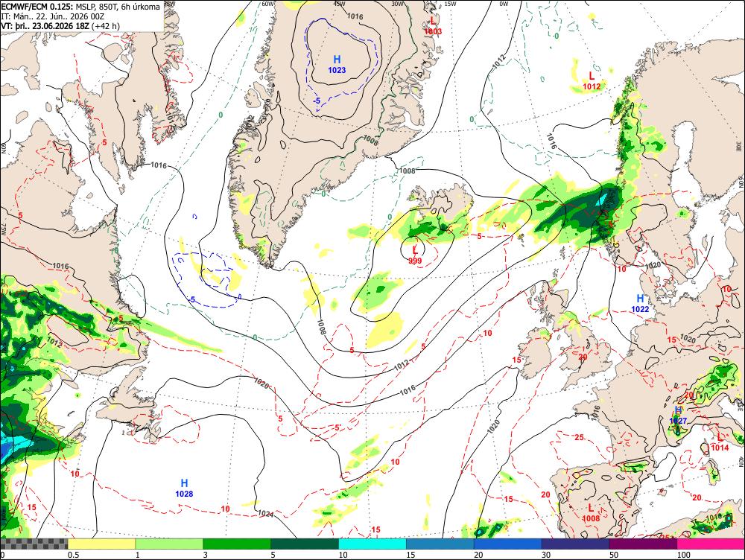Click the 1028 high pressure marker in Atlantic
The width and height of the screenshot is (745, 560).
pyautogui.click(x=184, y=488)
